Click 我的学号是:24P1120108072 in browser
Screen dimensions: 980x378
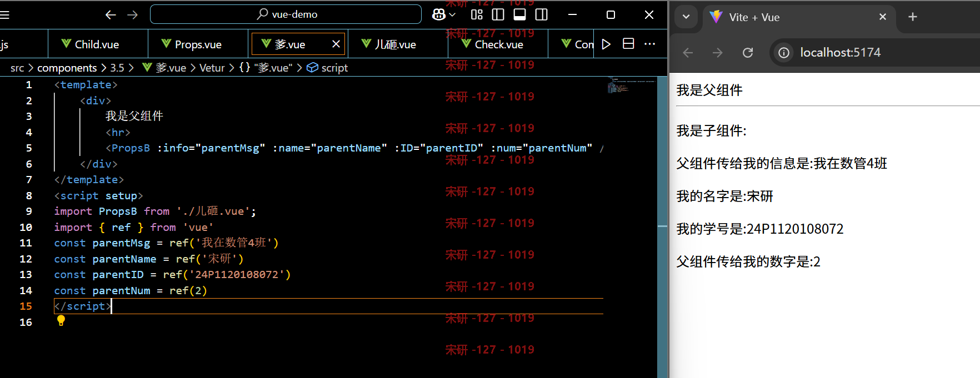point(760,229)
